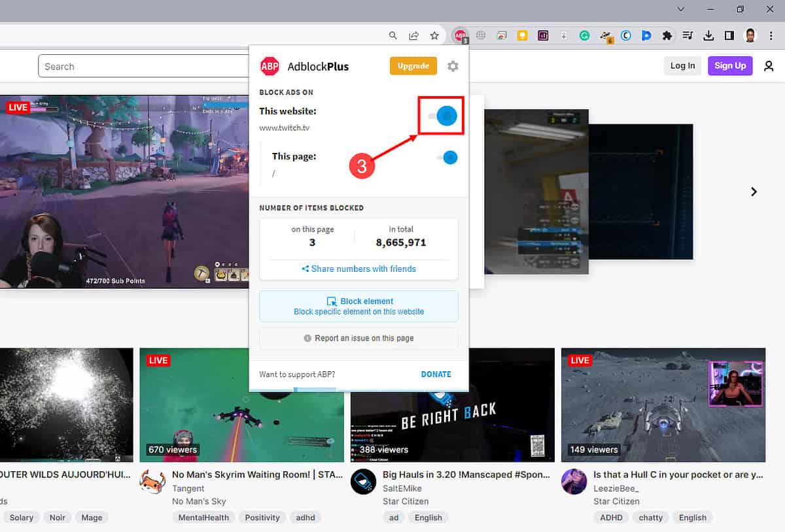Open the LeezieBee_ channel name
The image size is (785, 532).
click(616, 488)
